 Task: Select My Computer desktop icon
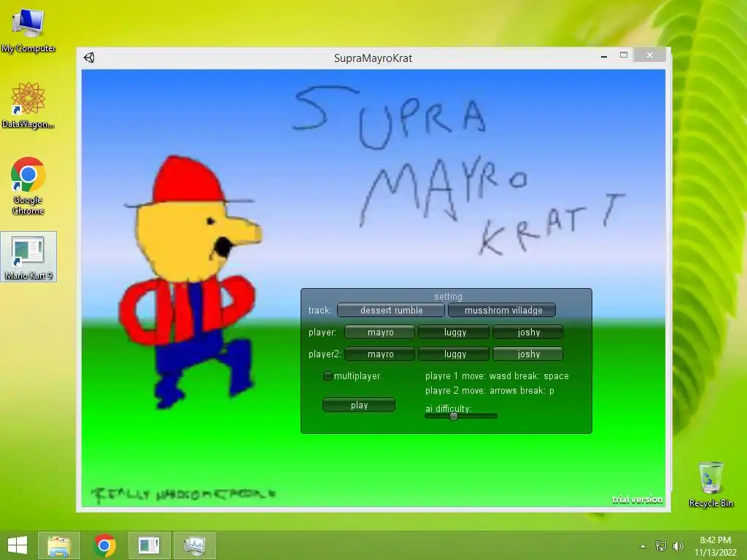click(x=28, y=29)
